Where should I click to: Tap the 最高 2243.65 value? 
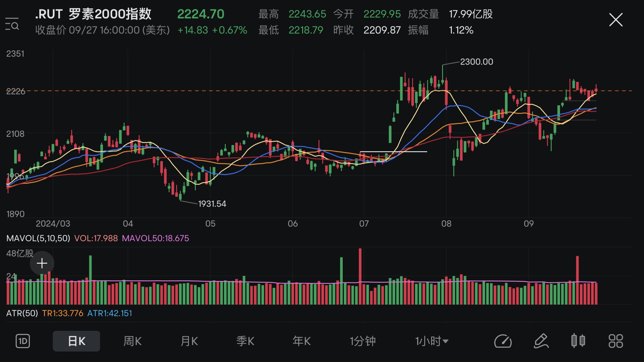coord(307,14)
